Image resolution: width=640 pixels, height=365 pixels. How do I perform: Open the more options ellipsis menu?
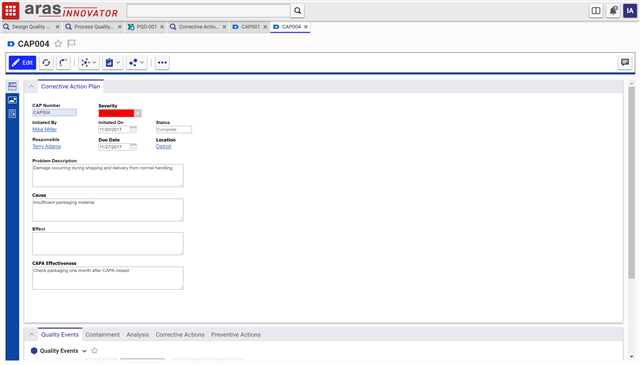coord(162,62)
